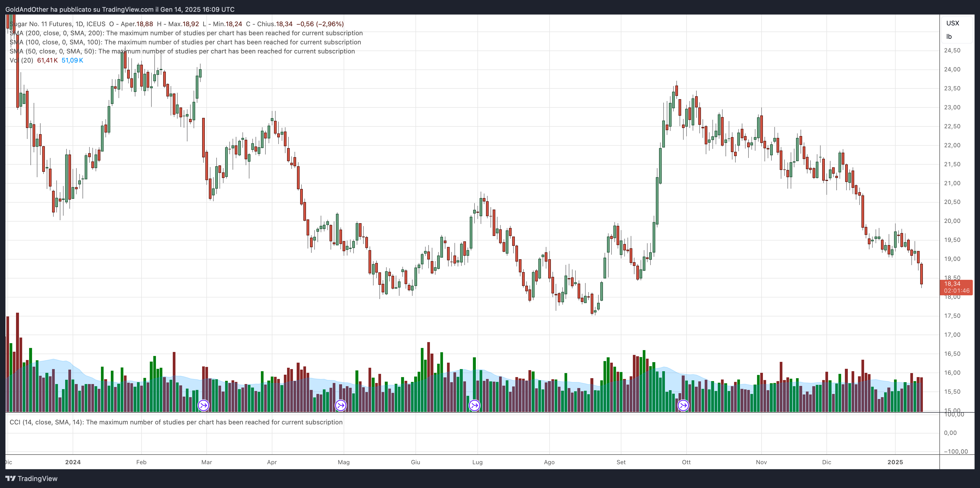The width and height of the screenshot is (980, 488).
Task: Select the SMA 200 indicator legend line
Action: pos(186,33)
